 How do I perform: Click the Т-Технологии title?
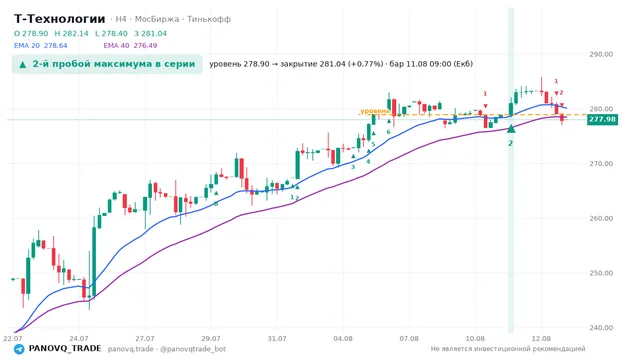[60, 19]
